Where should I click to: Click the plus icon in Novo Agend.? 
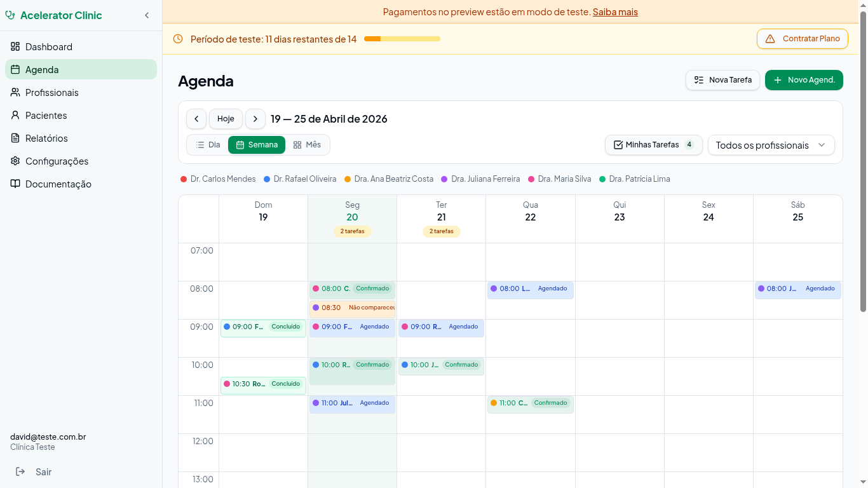tap(778, 80)
